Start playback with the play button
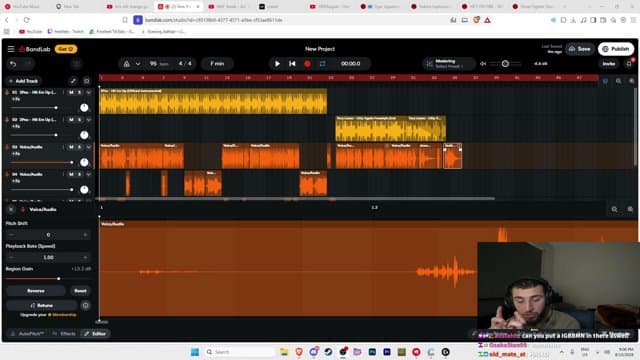The height and width of the screenshot is (360, 640). (x=277, y=64)
